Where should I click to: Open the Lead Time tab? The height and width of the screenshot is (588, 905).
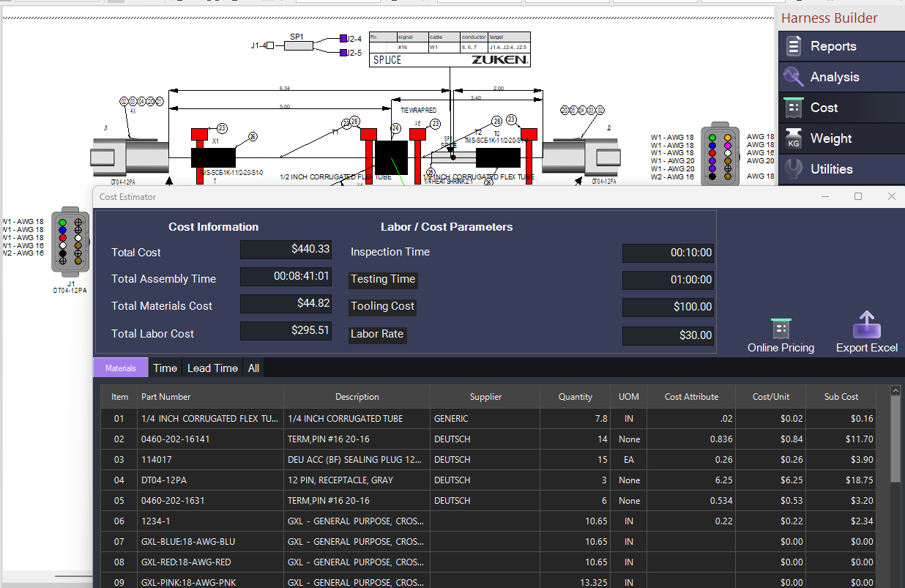212,368
